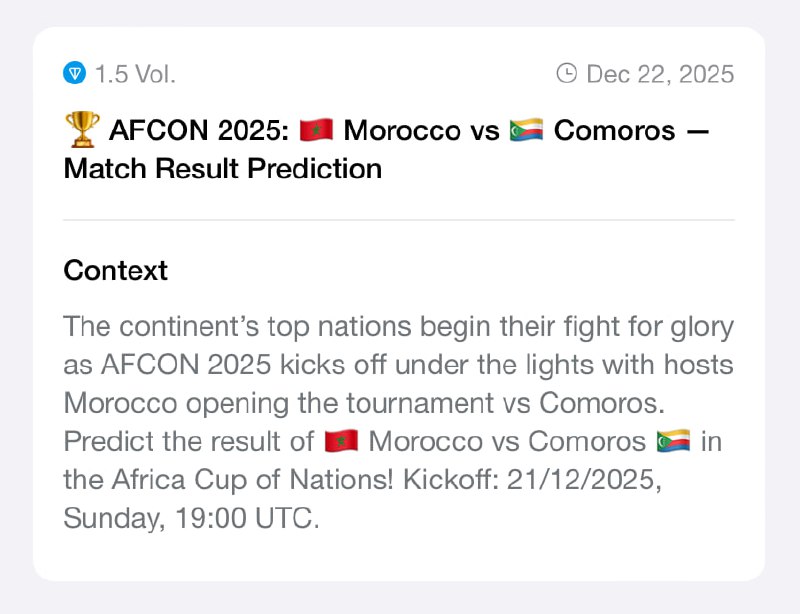
Task: Click the clock icon beside the date
Action: 566,73
